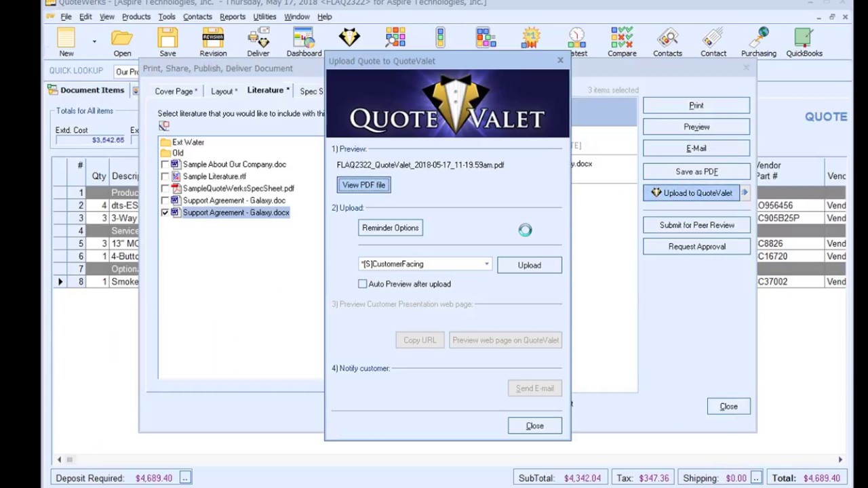Click the Save as PDF button
This screenshot has width=868, height=488.
click(x=696, y=172)
